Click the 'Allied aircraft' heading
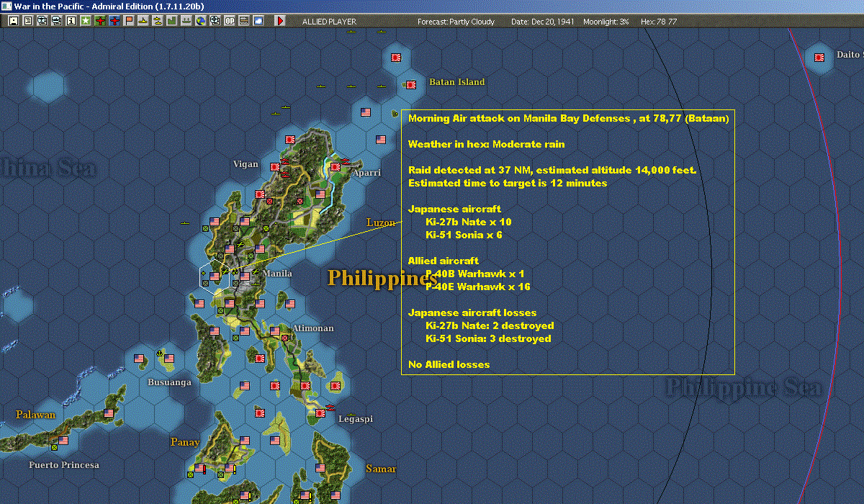864x504 pixels. [x=444, y=261]
